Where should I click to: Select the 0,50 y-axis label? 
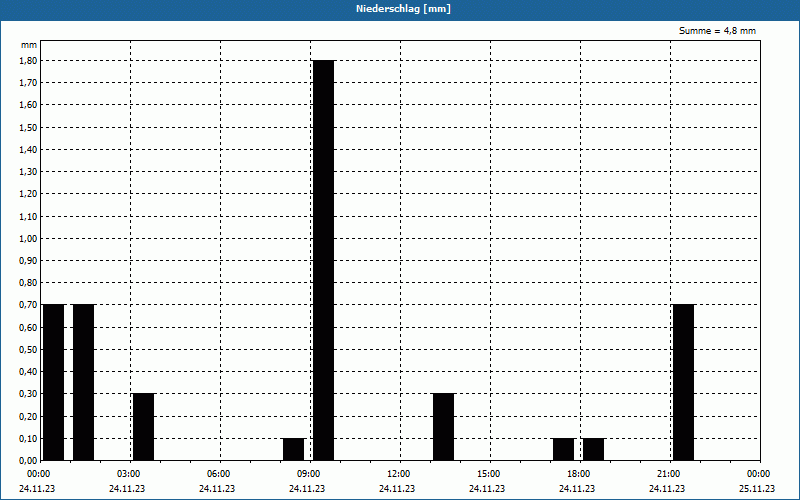pos(29,349)
